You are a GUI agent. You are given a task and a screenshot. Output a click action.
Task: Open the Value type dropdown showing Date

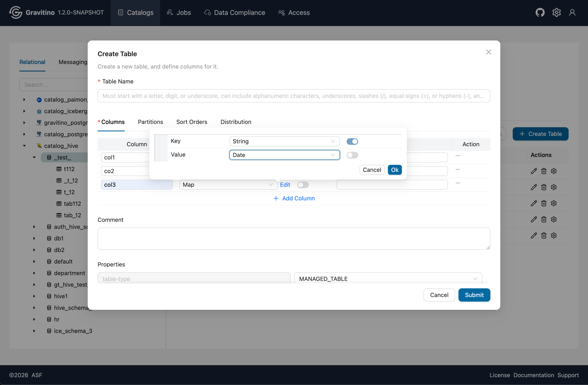284,155
